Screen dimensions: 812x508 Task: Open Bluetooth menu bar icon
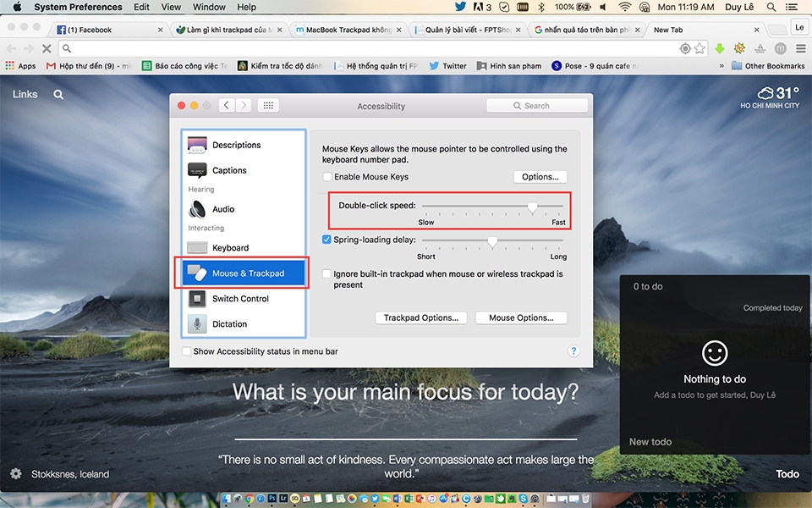pyautogui.click(x=541, y=7)
